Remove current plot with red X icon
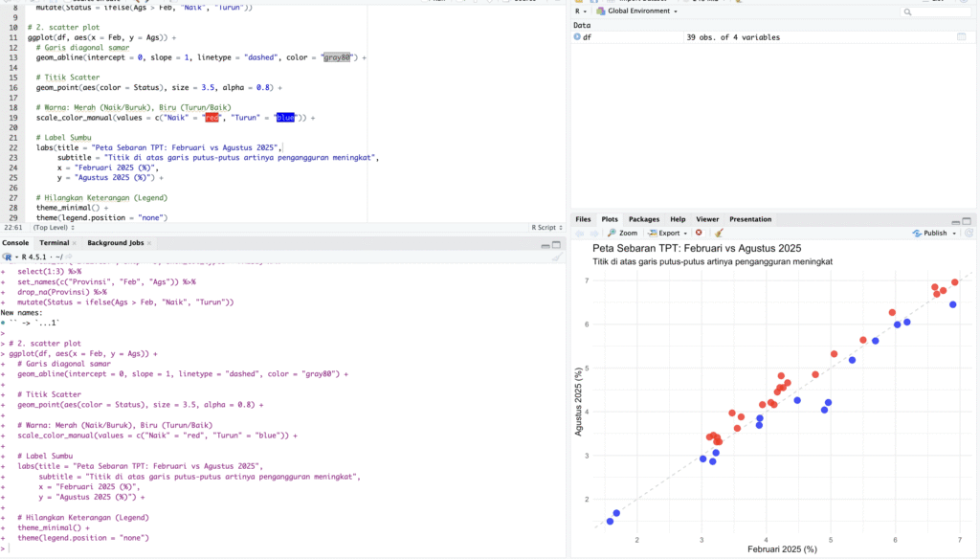 699,233
